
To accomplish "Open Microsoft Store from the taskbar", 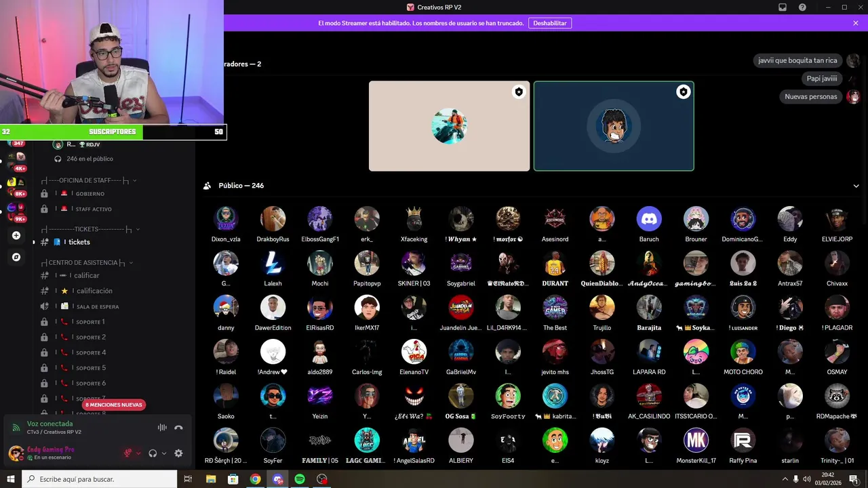I will pyautogui.click(x=233, y=479).
